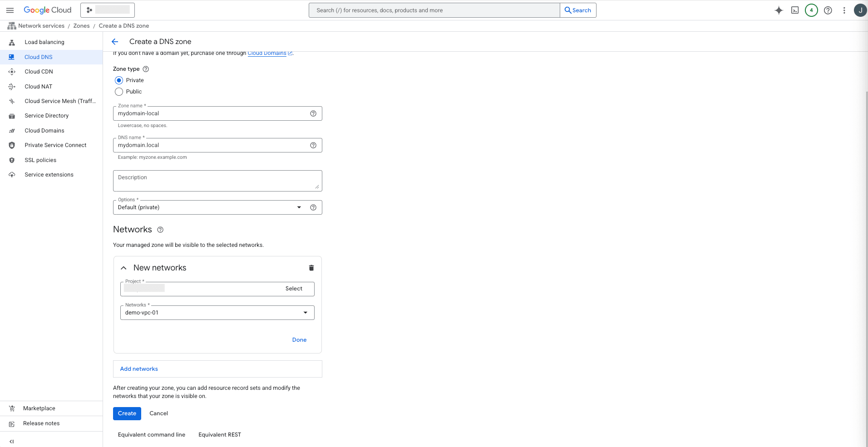Open the Cloud Domains link
The height and width of the screenshot is (447, 868).
[x=266, y=53]
